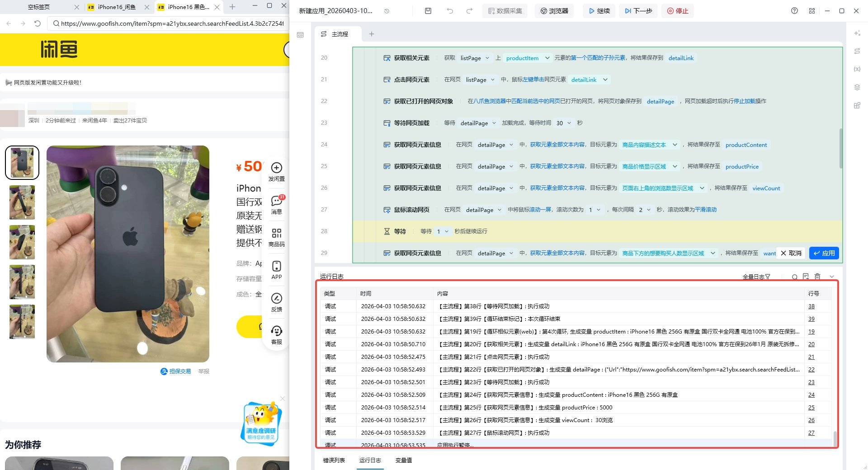
Task: Open the detailLink dropdown in step 21
Action: point(605,80)
